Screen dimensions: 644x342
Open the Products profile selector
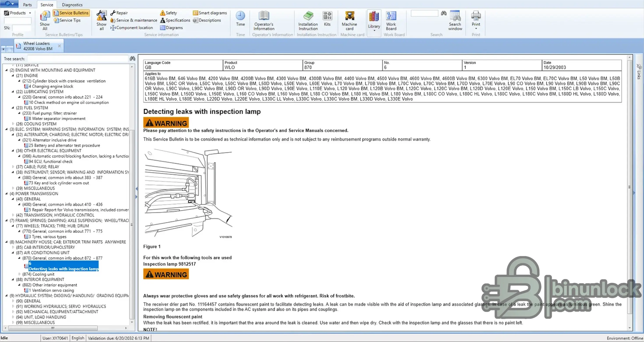pos(18,13)
